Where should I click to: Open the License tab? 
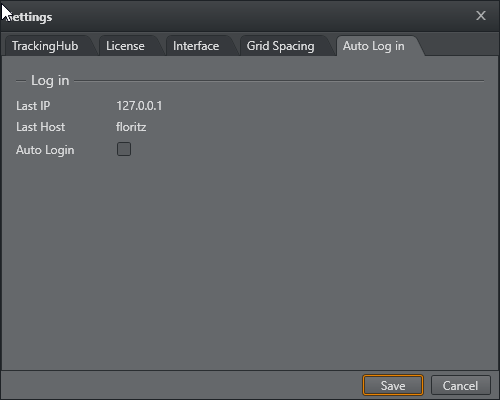pyautogui.click(x=125, y=46)
